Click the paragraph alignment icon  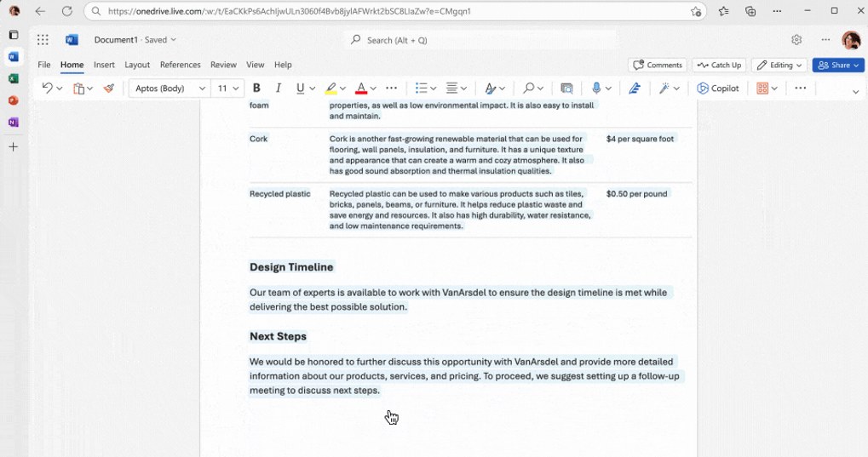coord(451,88)
